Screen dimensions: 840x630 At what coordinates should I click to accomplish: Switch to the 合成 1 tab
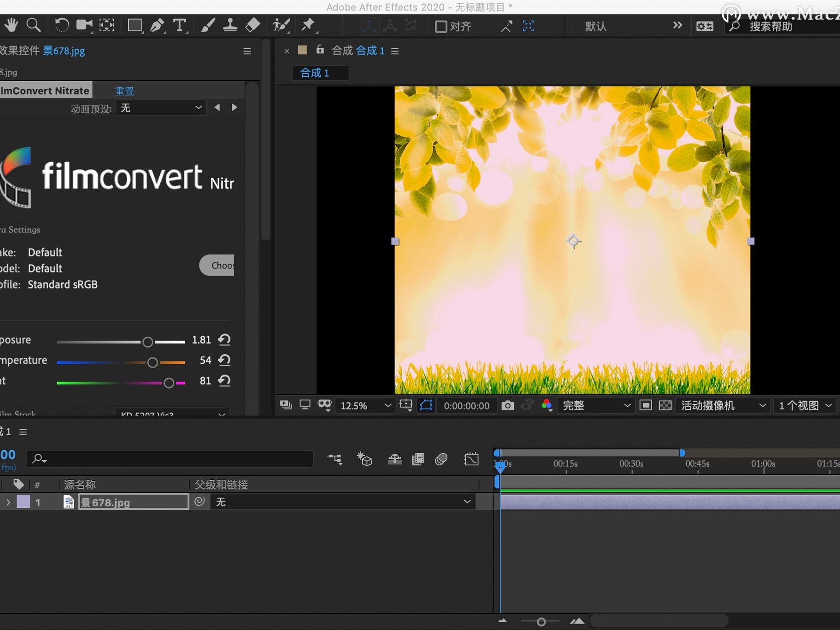point(320,73)
